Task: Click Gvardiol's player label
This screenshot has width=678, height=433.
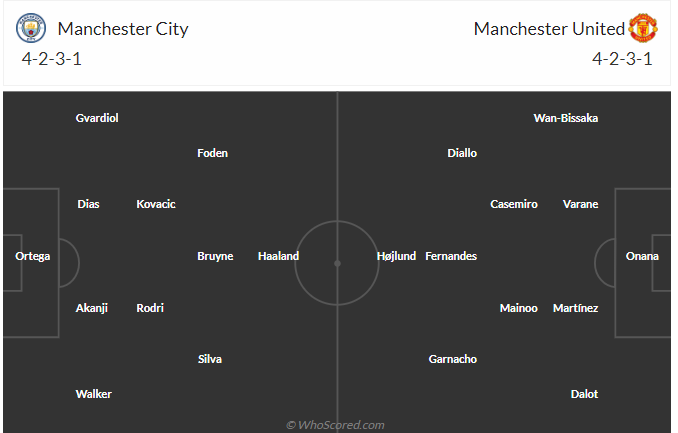Action: [x=97, y=118]
